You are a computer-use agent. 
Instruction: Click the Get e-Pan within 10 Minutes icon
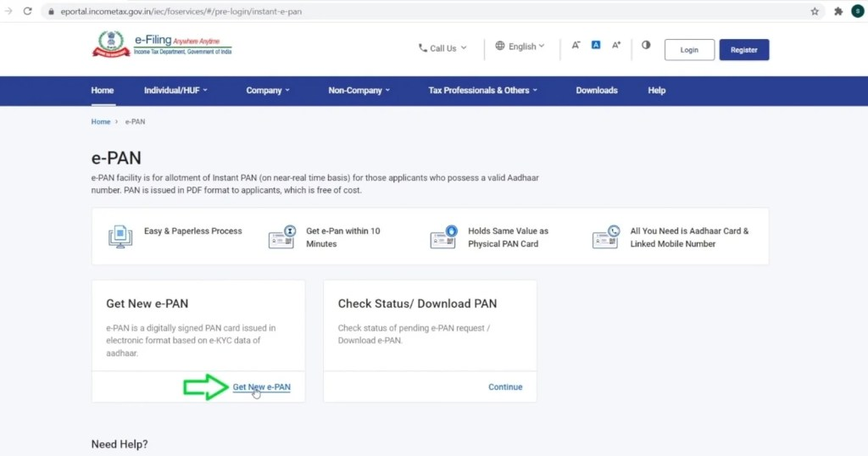pyautogui.click(x=282, y=236)
